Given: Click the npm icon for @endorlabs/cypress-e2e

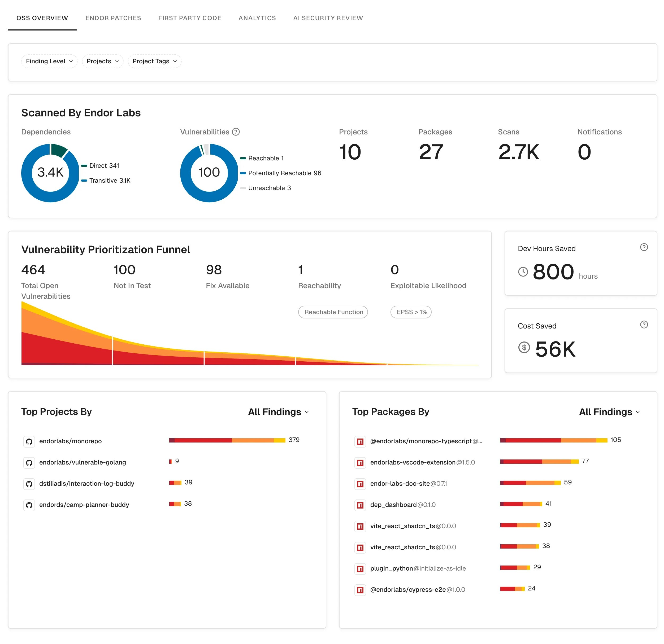Looking at the screenshot, I should pyautogui.click(x=360, y=590).
